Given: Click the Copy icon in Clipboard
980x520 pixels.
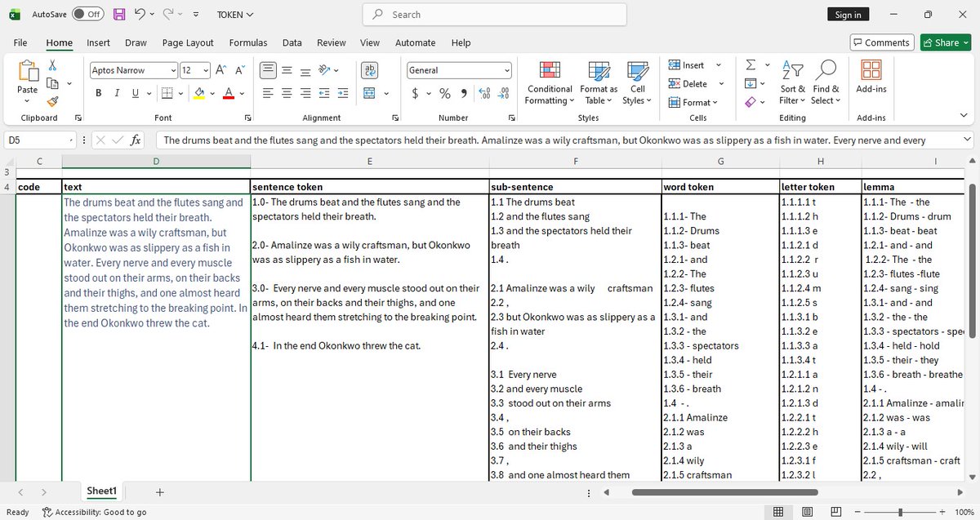Looking at the screenshot, I should coord(52,83).
